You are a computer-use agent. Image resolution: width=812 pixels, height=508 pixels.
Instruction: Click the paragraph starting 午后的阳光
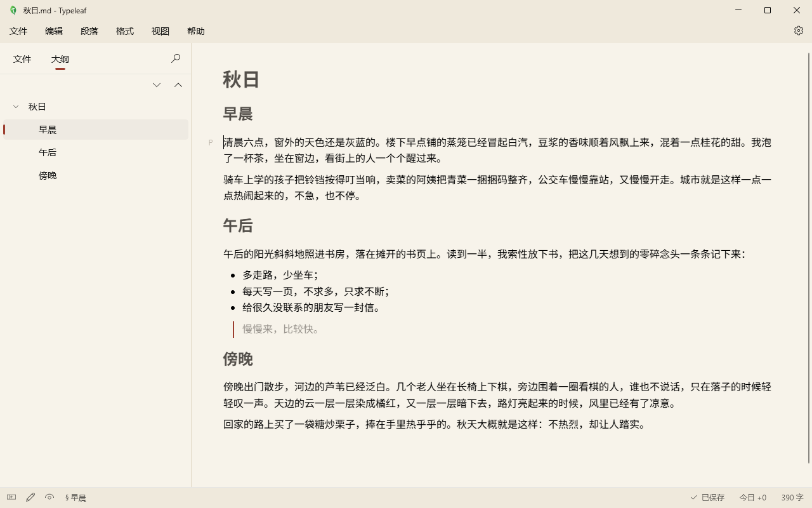485,254
